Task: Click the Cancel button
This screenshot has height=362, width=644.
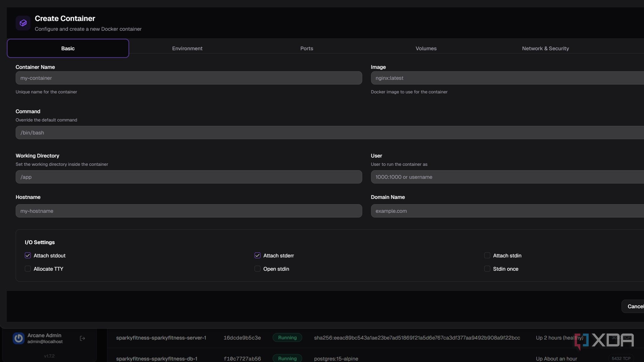Action: click(633, 306)
